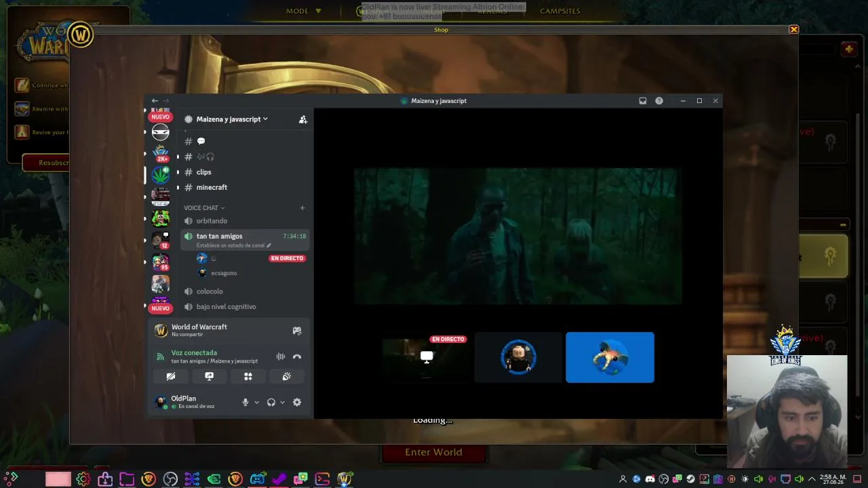Select the server icon with 2K+ badge

click(161, 153)
